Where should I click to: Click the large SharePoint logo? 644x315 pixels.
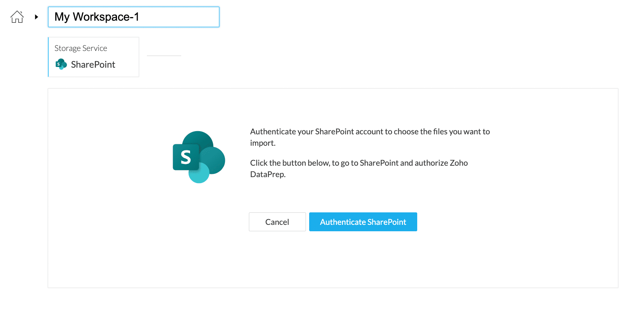click(199, 157)
